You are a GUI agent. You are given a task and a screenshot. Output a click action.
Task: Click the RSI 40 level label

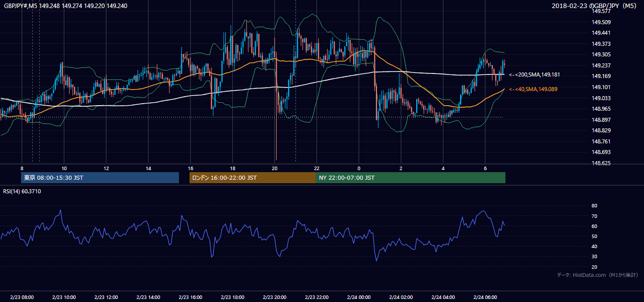tap(594, 246)
